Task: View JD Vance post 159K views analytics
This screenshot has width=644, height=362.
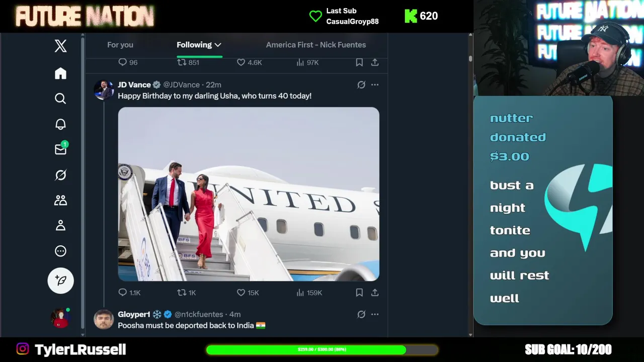Action: 309,293
